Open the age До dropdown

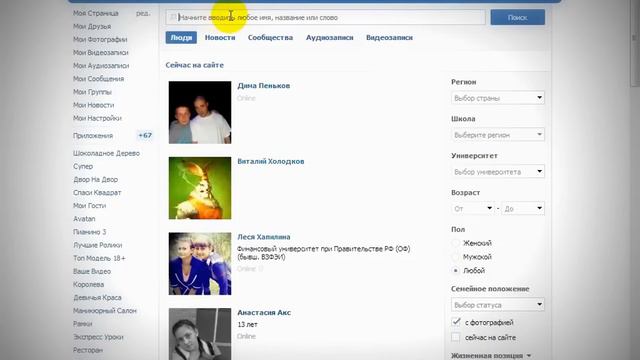click(x=523, y=209)
